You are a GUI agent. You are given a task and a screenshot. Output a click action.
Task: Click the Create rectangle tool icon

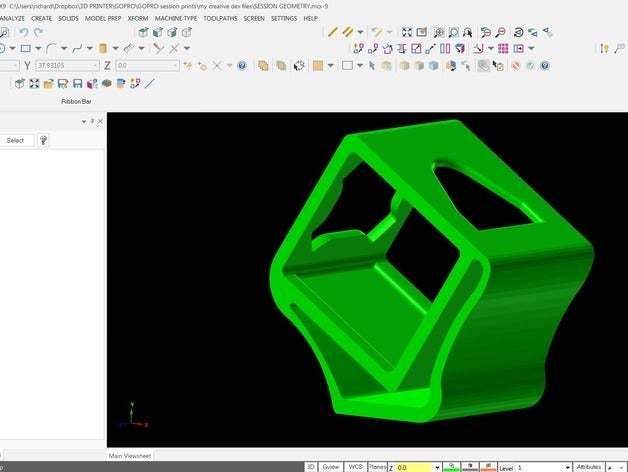(x=26, y=48)
